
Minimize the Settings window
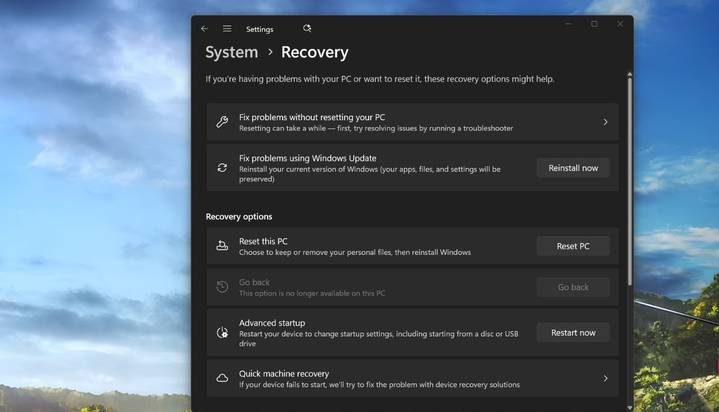click(569, 24)
